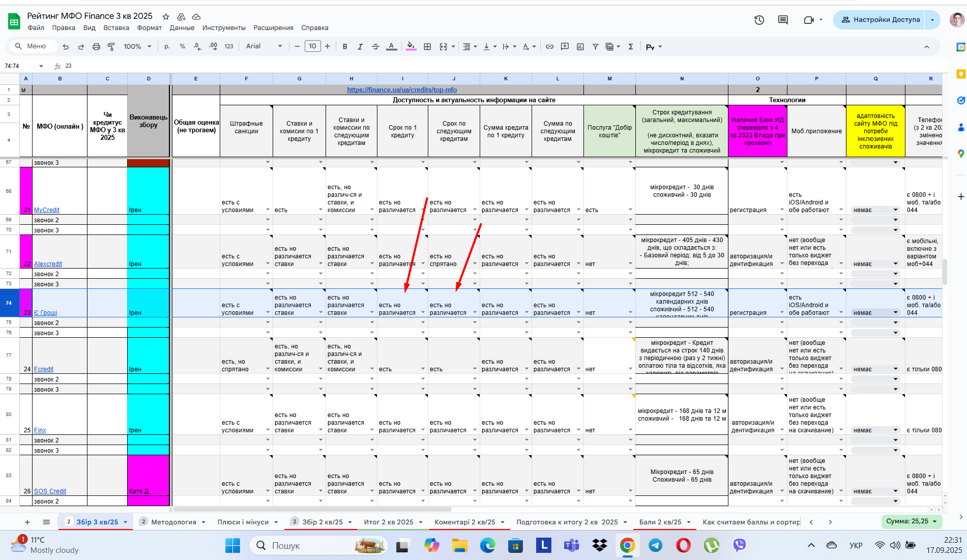Click the Insert link icon

[x=549, y=46]
